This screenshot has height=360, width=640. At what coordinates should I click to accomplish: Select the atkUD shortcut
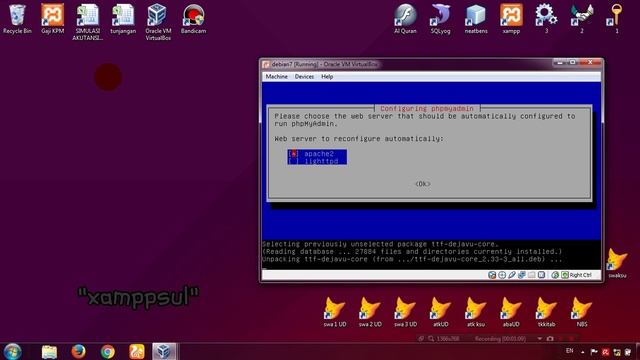[441, 312]
